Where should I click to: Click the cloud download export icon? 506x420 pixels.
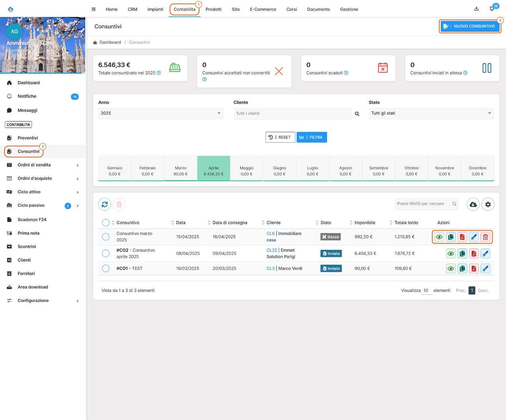pyautogui.click(x=473, y=204)
